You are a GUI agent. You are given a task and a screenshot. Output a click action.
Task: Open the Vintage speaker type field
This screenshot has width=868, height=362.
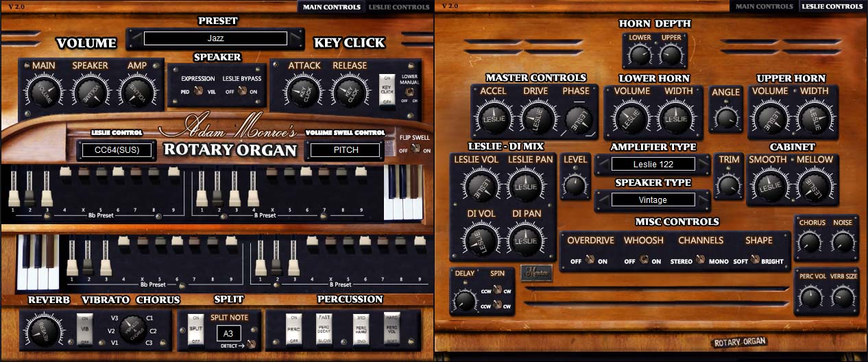pyautogui.click(x=653, y=200)
